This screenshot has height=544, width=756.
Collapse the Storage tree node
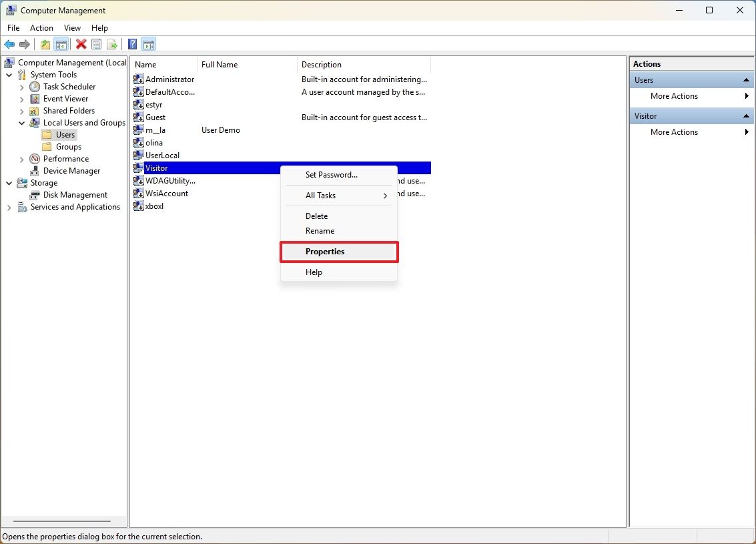[x=9, y=183]
